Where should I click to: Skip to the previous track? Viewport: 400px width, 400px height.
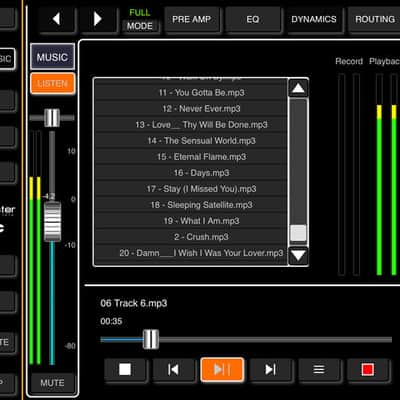coord(173,369)
